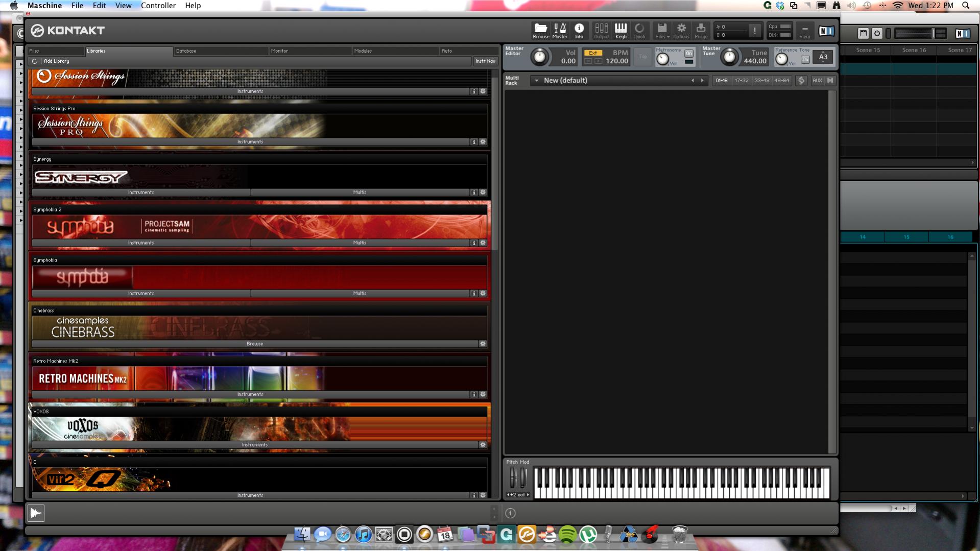Toggle AUX sends display
The width and height of the screenshot is (980, 551).
tap(817, 81)
